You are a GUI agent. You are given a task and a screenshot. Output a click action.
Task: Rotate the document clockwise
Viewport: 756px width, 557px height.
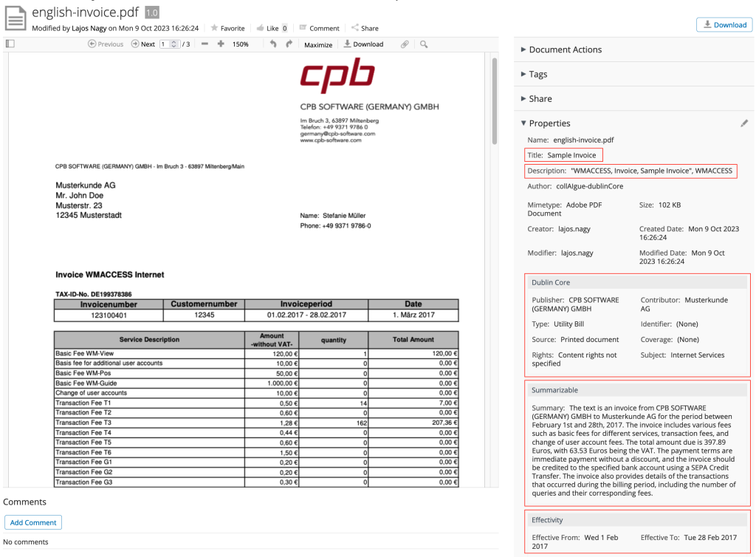coord(289,44)
